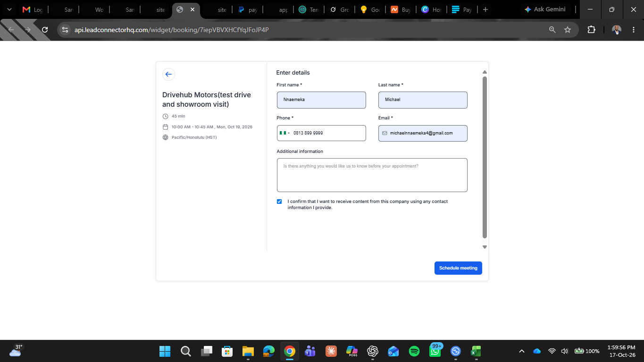Switch to the Goo lightbulb tab
Viewport: 644px width, 362px height.
click(x=370, y=9)
